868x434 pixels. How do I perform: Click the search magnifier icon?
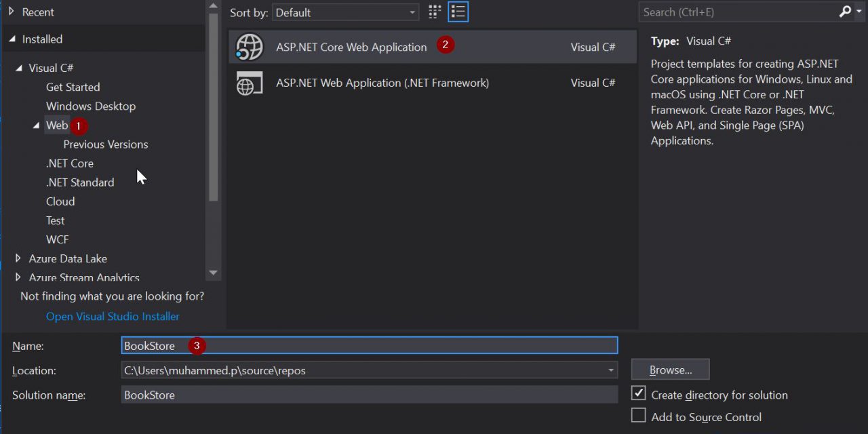[x=845, y=12]
